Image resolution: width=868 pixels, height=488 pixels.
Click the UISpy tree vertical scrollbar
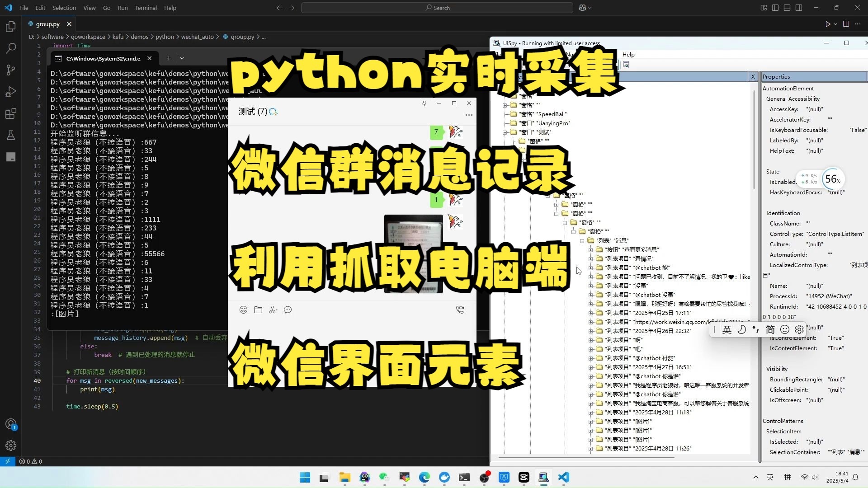(754, 140)
